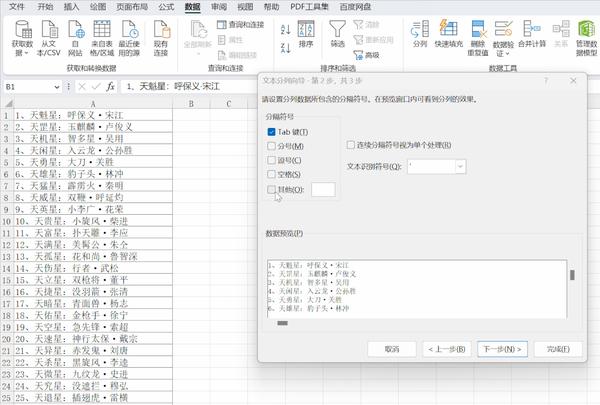Select the cell containing 武松
The width and height of the screenshot is (600, 405).
[x=93, y=268]
